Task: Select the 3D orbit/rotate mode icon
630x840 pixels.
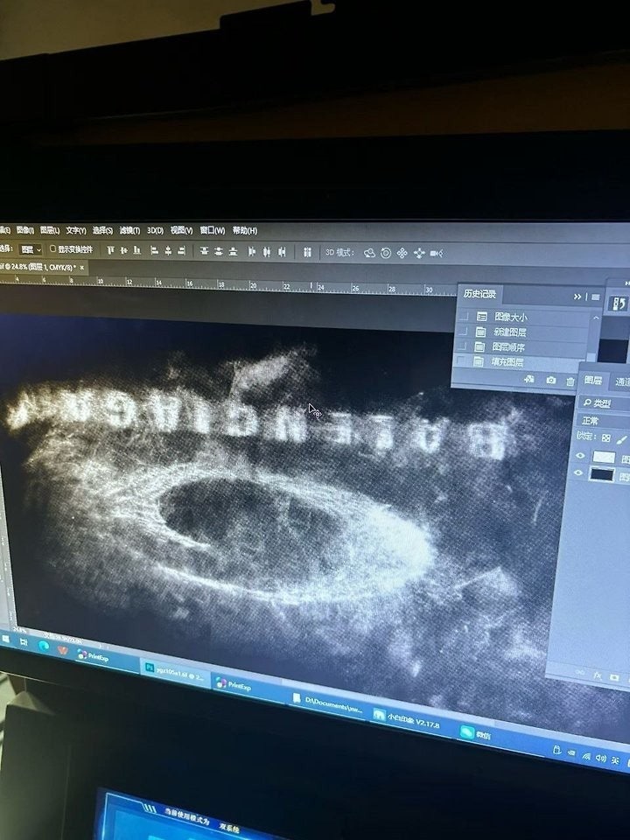Action: pos(369,253)
